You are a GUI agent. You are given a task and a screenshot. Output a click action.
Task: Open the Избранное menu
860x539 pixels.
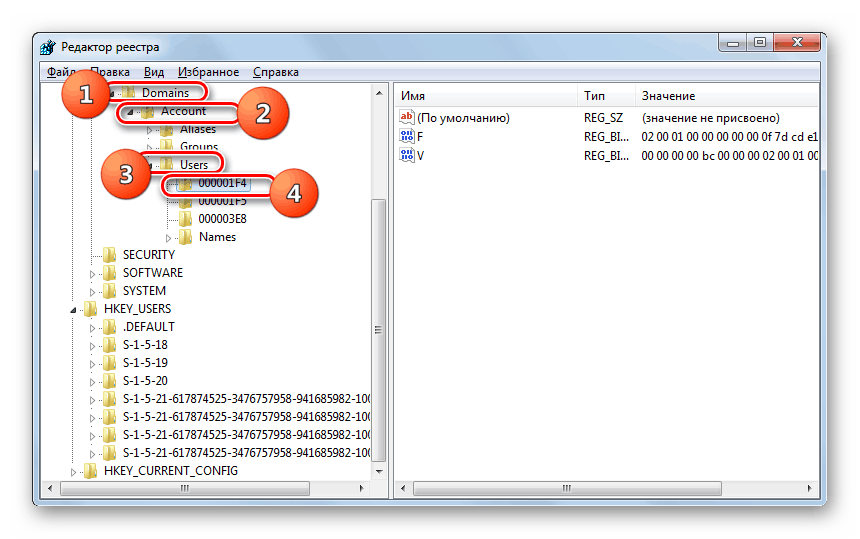pyautogui.click(x=208, y=72)
